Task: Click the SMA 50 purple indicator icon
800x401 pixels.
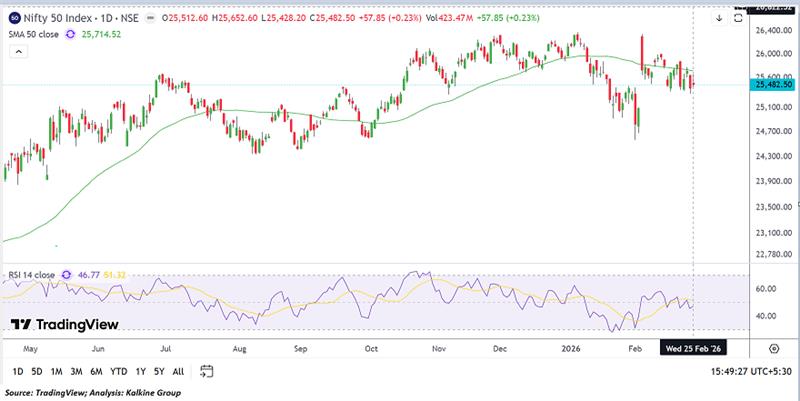Action: point(70,33)
